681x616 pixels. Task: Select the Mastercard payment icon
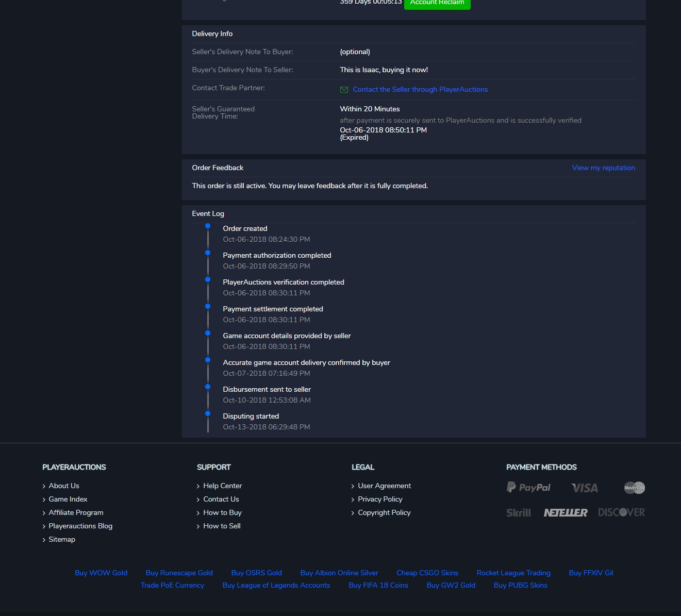pyautogui.click(x=634, y=487)
